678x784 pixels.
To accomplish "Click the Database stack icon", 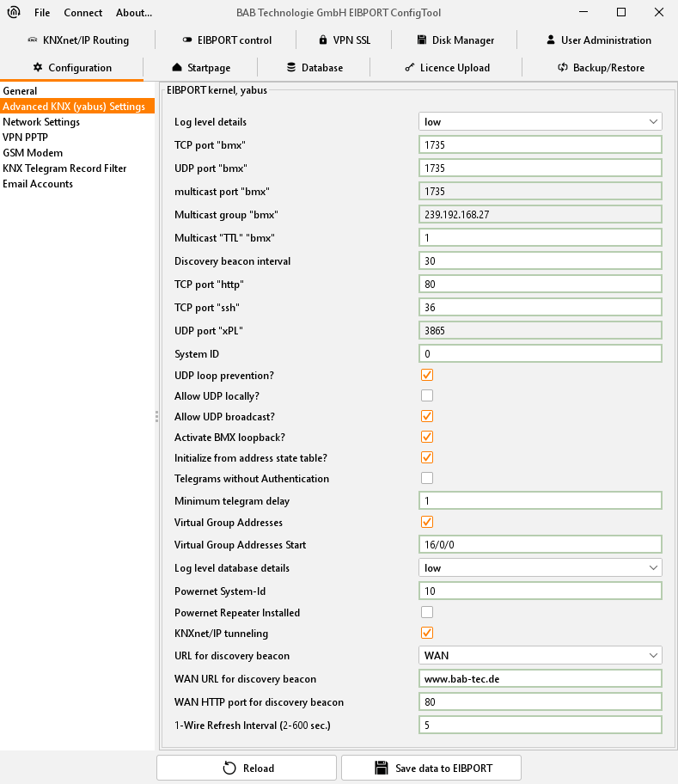I will click(x=292, y=68).
